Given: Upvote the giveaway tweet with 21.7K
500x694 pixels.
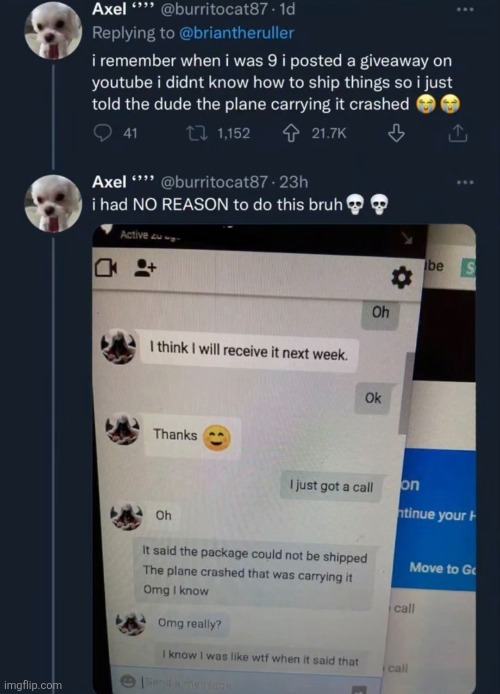Looking at the screenshot, I should [x=289, y=133].
